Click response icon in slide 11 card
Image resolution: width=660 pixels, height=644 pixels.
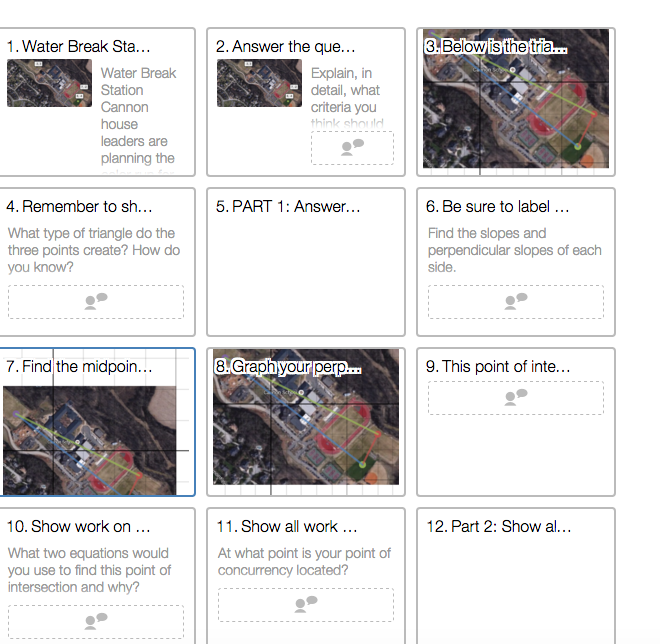pos(306,604)
